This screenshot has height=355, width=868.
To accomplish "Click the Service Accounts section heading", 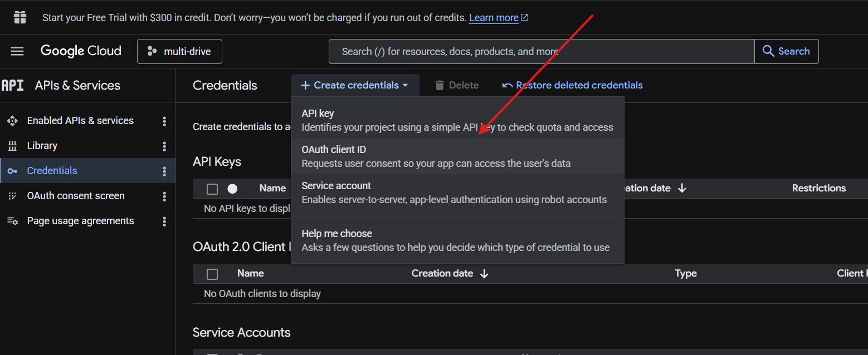I will click(x=242, y=332).
